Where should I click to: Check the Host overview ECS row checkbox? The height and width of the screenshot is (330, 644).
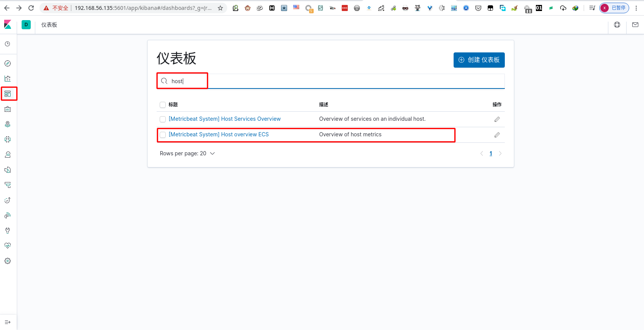click(x=163, y=135)
